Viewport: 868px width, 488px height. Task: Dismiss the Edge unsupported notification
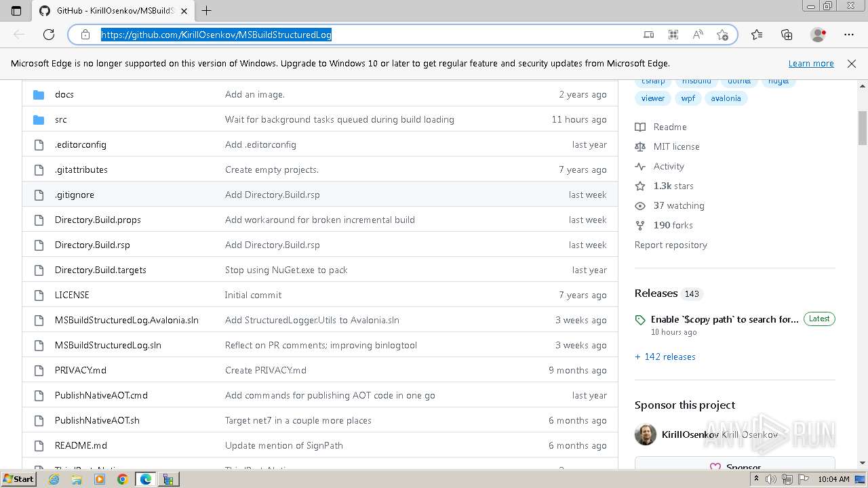pos(852,63)
